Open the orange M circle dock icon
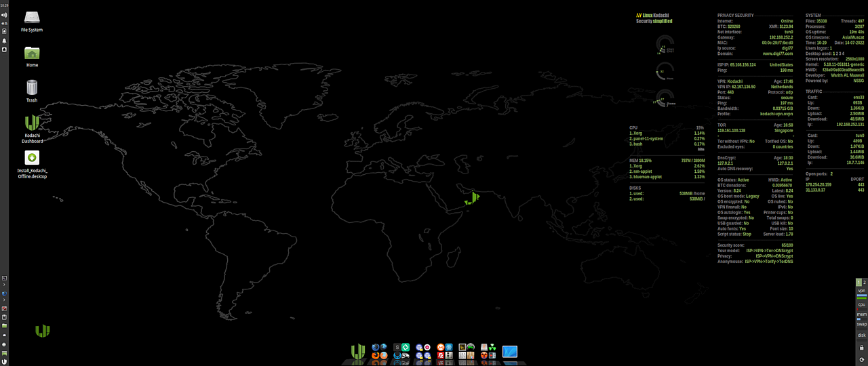Image resolution: width=868 pixels, height=366 pixels. point(441,347)
